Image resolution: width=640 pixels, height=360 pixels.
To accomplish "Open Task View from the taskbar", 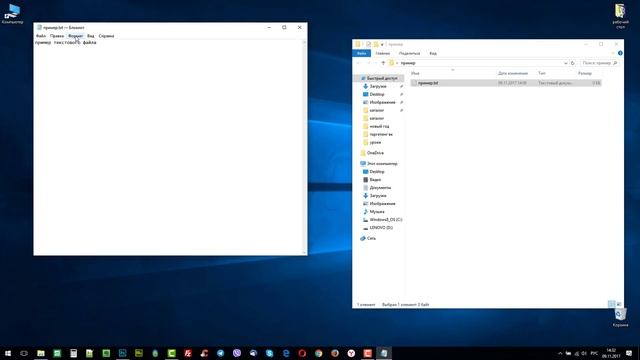I will pyautogui.click(x=24, y=353).
